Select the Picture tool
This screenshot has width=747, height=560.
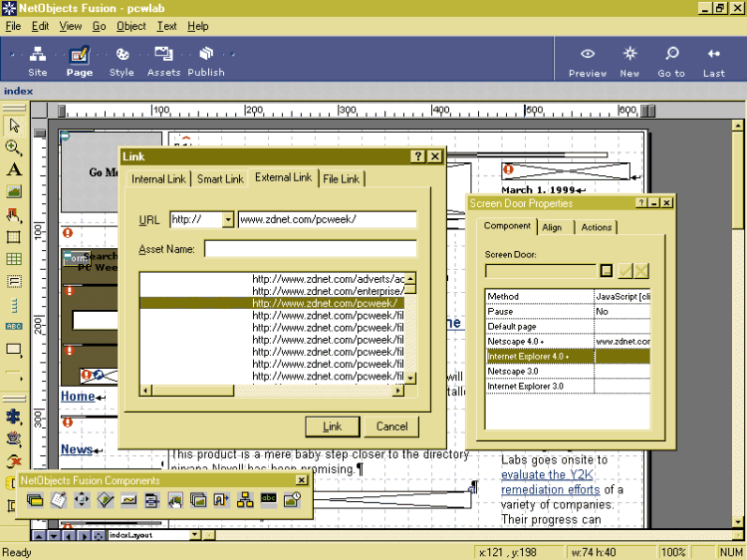(14, 191)
